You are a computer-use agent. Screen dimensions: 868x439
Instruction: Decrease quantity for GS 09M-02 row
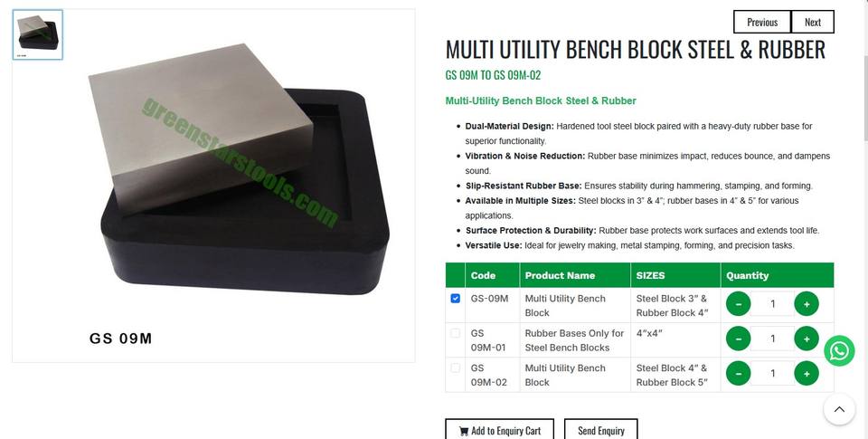click(x=739, y=374)
